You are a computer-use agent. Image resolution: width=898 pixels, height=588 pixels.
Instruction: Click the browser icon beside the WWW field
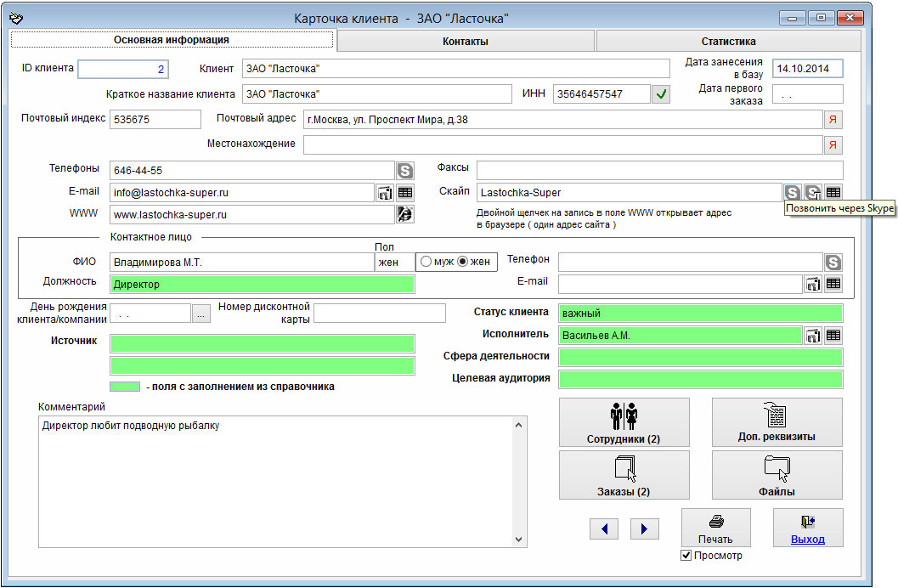pyautogui.click(x=405, y=215)
